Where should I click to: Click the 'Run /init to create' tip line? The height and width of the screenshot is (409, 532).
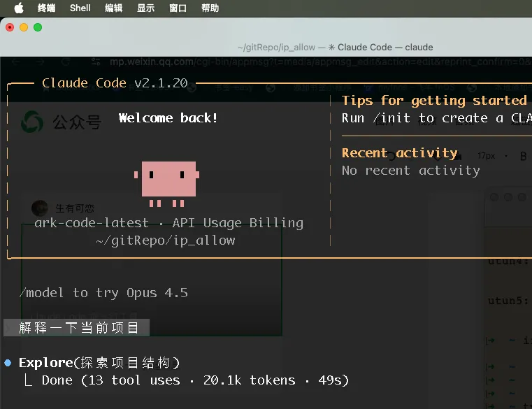(437, 118)
